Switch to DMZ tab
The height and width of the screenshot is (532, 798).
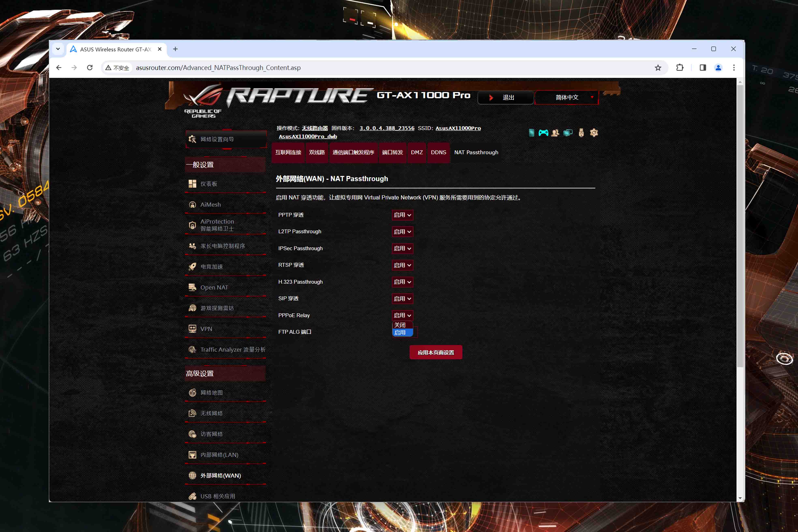point(417,152)
